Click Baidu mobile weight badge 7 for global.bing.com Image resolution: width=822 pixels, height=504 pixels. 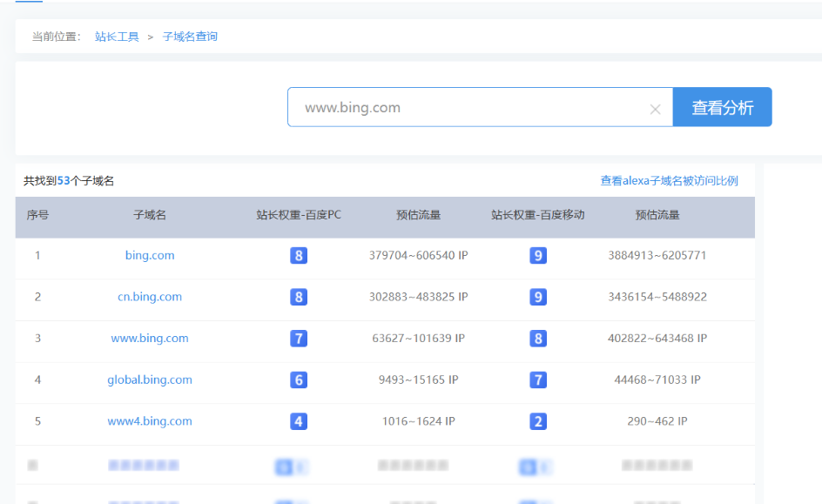[x=538, y=380]
